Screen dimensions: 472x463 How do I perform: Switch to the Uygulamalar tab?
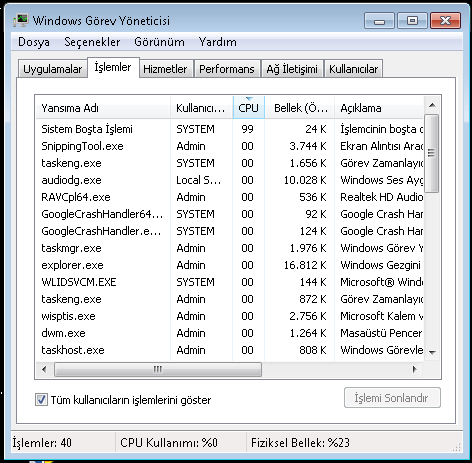52,69
